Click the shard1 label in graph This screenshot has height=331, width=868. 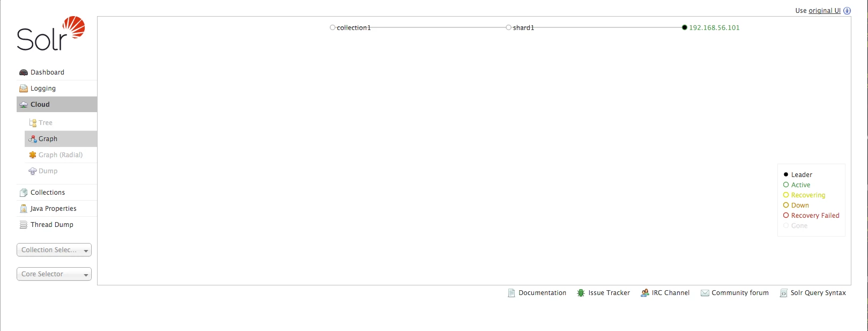click(523, 28)
